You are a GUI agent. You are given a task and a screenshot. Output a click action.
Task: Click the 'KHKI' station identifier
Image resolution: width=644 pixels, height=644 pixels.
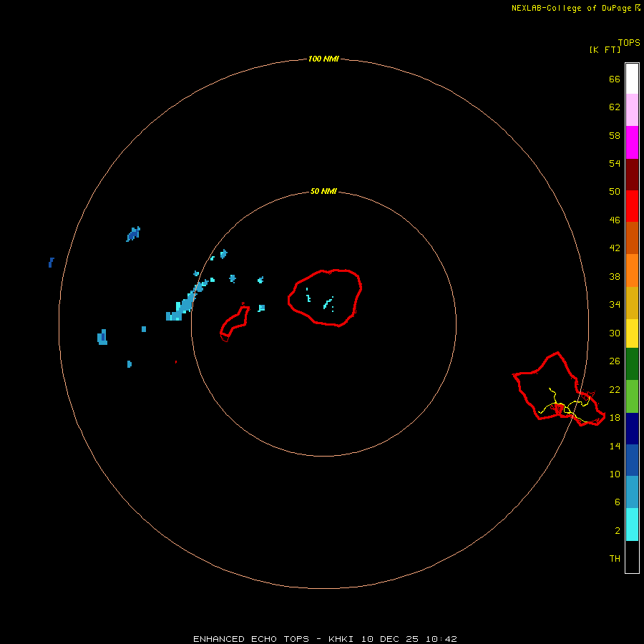tap(341, 639)
